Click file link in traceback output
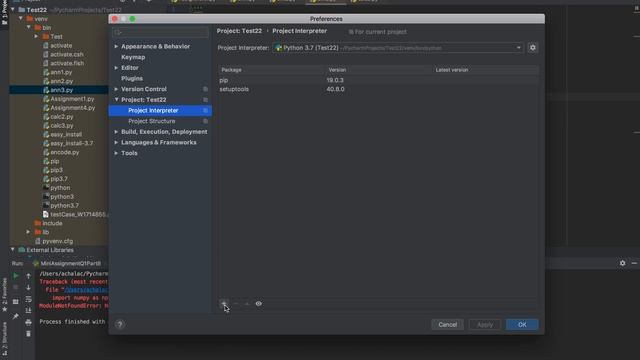This screenshot has height=360, width=640. (x=86, y=290)
